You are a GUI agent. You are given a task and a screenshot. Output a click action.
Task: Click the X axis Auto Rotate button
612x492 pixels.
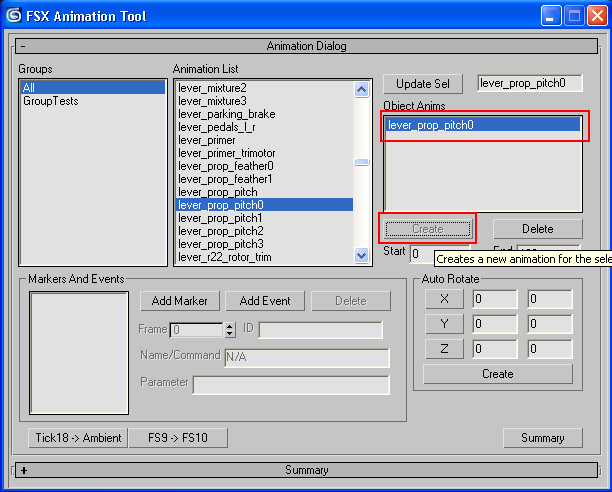tap(444, 299)
